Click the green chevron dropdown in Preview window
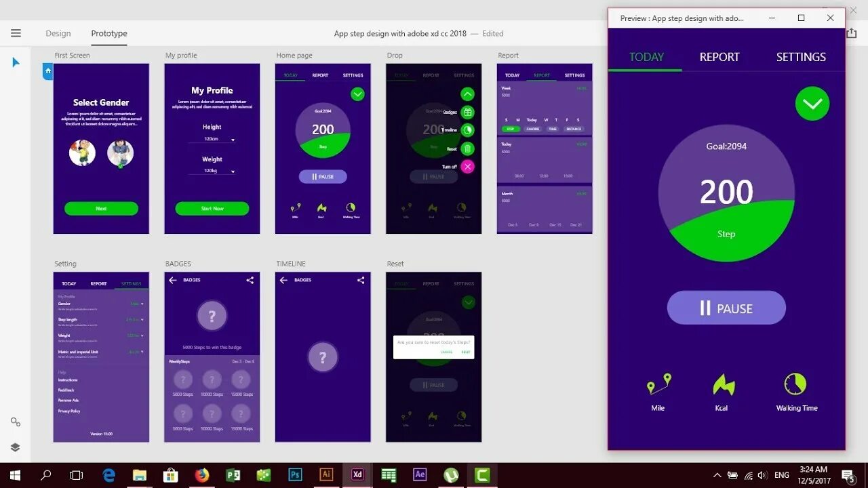868x488 pixels. [x=812, y=104]
